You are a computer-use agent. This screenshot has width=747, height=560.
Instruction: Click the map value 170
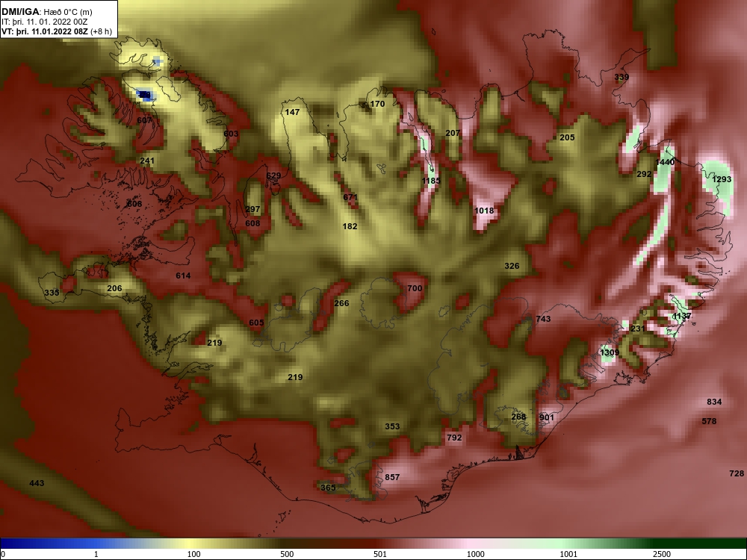click(x=377, y=104)
